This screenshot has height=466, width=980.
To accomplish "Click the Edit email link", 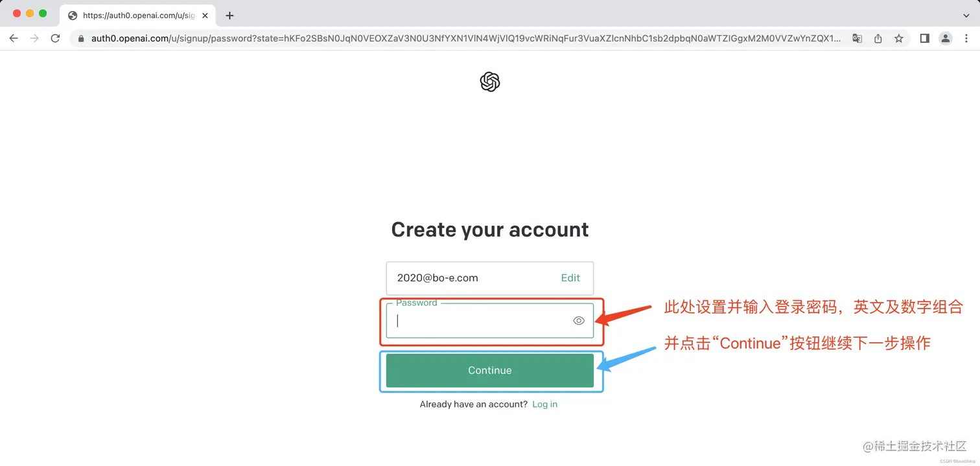I will tap(570, 277).
